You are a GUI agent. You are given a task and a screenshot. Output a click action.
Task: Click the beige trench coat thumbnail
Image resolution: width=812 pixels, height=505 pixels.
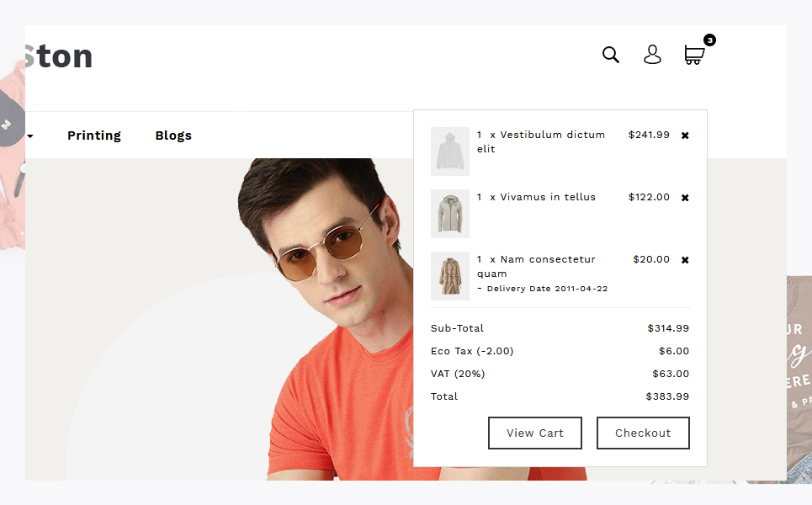450,275
